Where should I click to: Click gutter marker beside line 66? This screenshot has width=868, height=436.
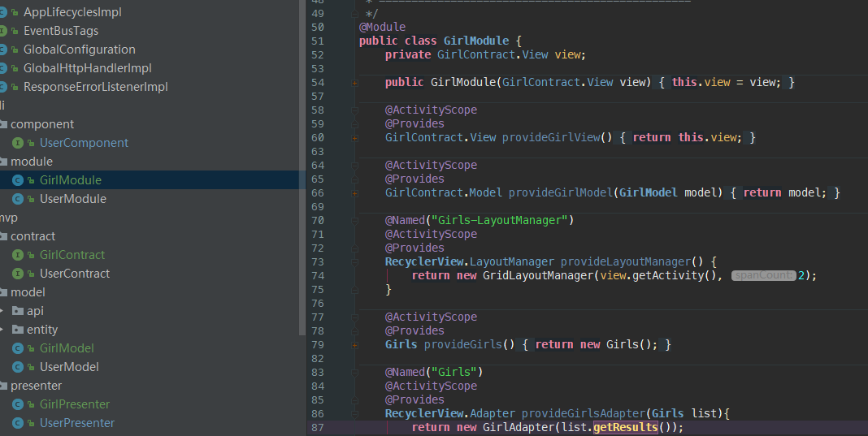tap(354, 193)
